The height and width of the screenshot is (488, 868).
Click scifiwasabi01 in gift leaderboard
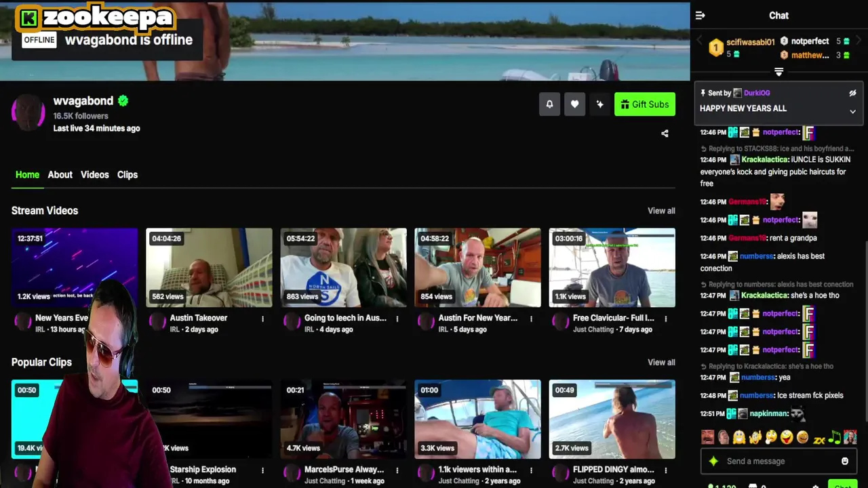click(x=751, y=41)
